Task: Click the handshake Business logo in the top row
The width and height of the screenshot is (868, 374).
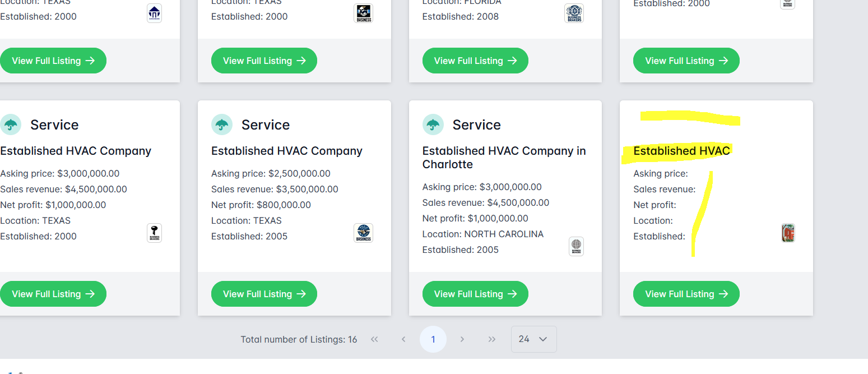Action: pyautogui.click(x=363, y=13)
